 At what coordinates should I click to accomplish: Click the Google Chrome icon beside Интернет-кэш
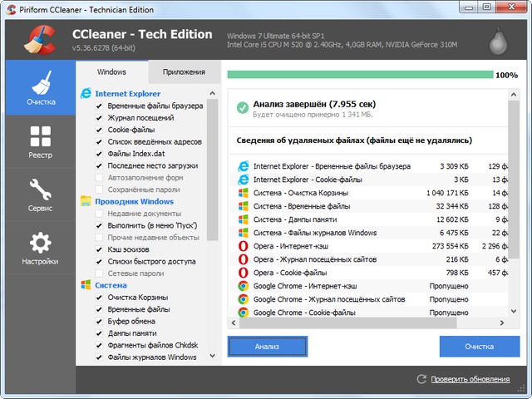point(243,286)
